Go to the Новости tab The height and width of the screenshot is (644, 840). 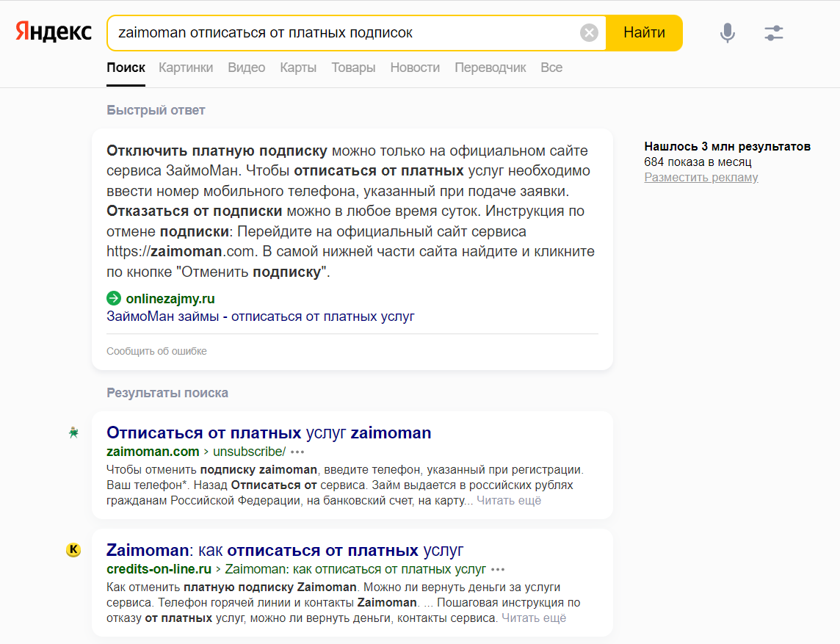(x=415, y=68)
